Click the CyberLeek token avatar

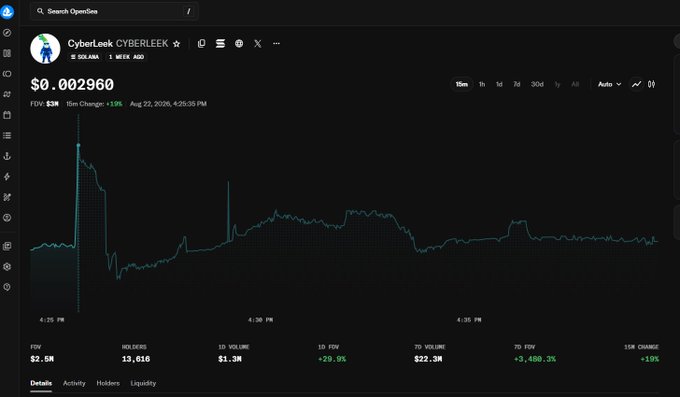45,49
